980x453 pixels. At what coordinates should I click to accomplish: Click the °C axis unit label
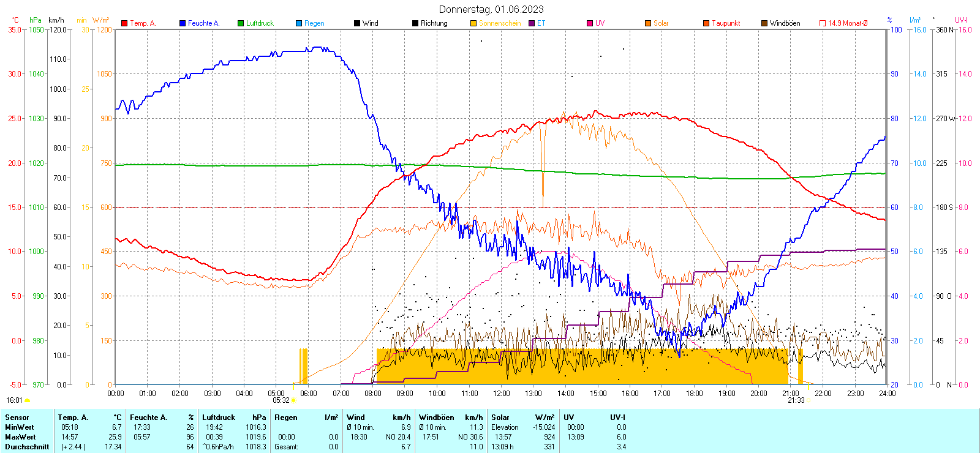[x=15, y=20]
